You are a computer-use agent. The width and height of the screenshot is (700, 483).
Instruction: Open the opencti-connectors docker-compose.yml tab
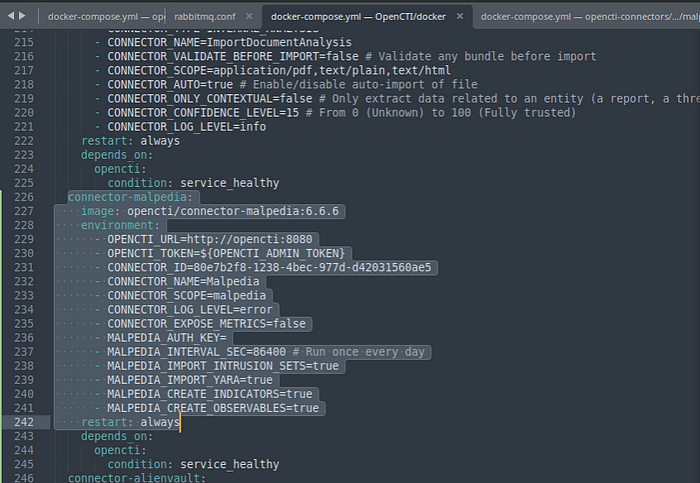pos(590,17)
